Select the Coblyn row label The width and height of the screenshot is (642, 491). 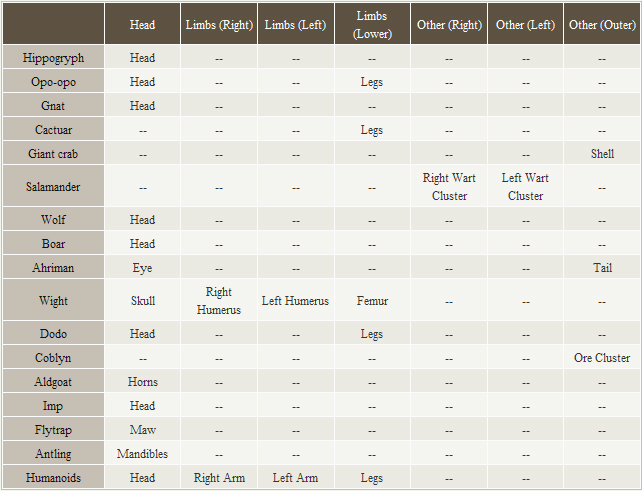[53, 358]
